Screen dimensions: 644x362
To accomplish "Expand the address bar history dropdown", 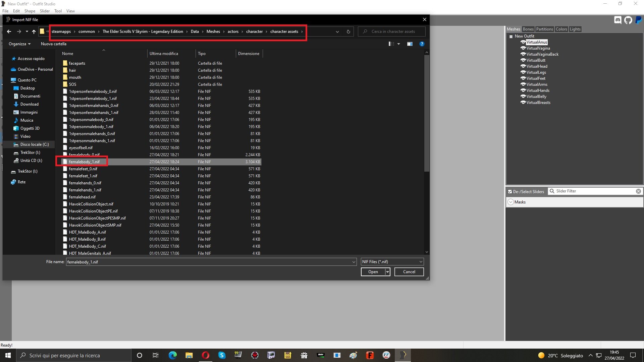I will pos(337,32).
